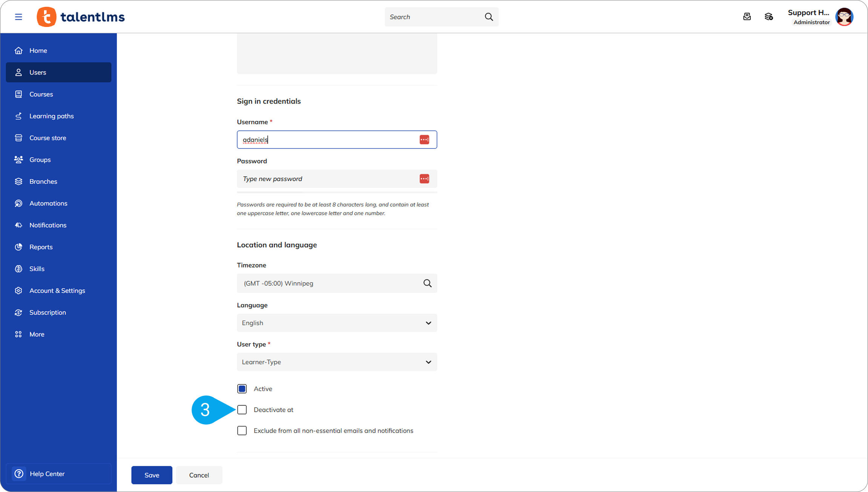Click the Cancel button
Image resolution: width=868 pixels, height=492 pixels.
click(x=199, y=475)
